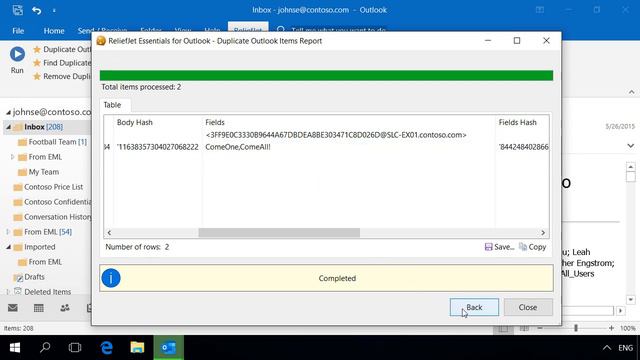This screenshot has width=640, height=360.
Task: Show hidden system tray icons
Action: [607, 348]
